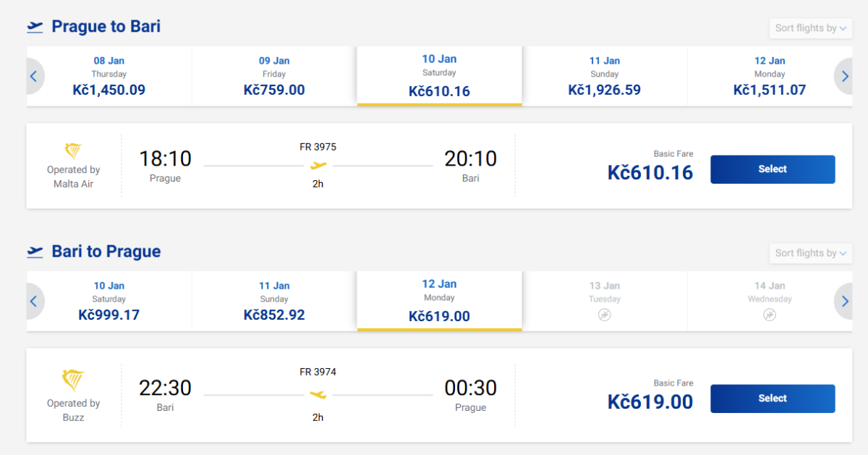Click the no-flights icon under 13 Jan

(x=605, y=315)
